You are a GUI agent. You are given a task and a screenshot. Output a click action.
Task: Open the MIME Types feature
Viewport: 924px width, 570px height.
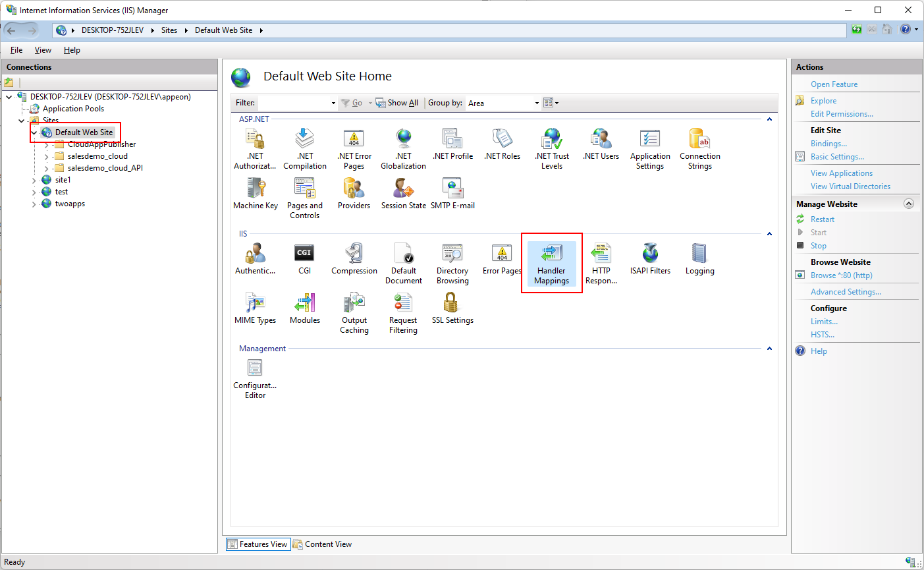coord(255,309)
